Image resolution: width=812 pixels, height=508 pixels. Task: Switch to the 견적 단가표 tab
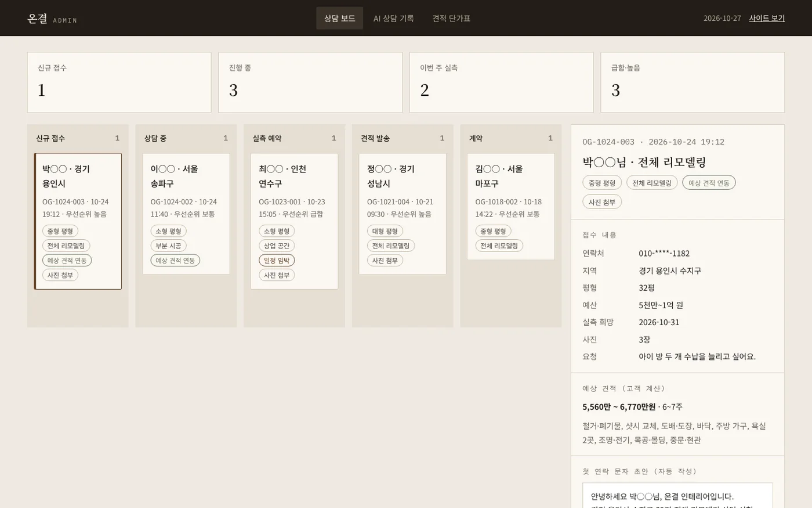[x=451, y=18]
